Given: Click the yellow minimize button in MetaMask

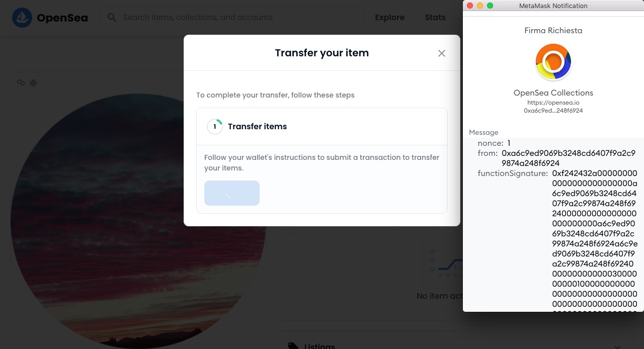Looking at the screenshot, I should (480, 6).
